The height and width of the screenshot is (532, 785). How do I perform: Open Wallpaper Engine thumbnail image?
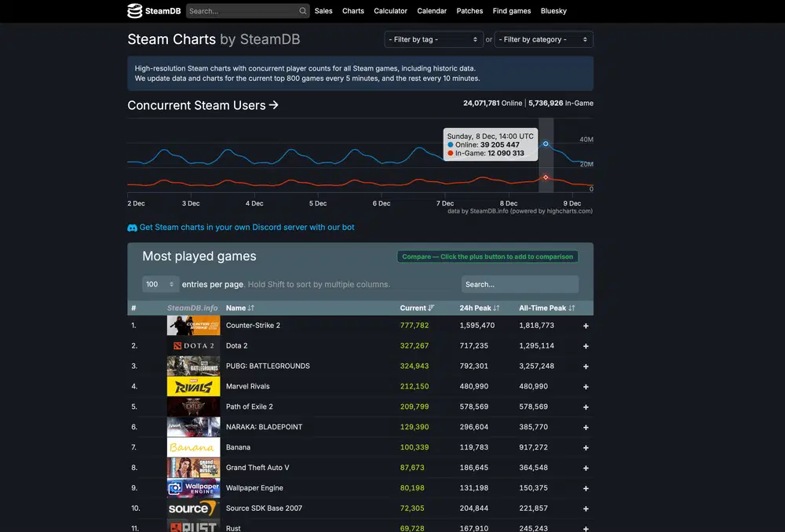pos(193,488)
